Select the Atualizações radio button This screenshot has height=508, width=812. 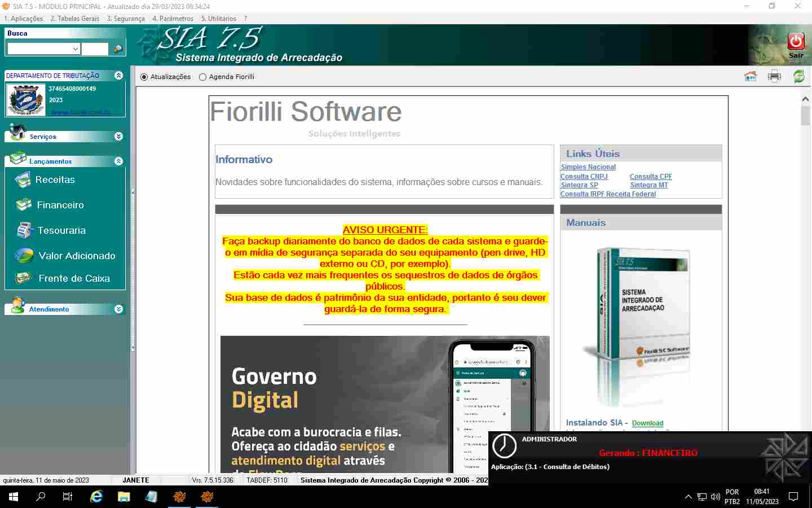click(x=144, y=77)
